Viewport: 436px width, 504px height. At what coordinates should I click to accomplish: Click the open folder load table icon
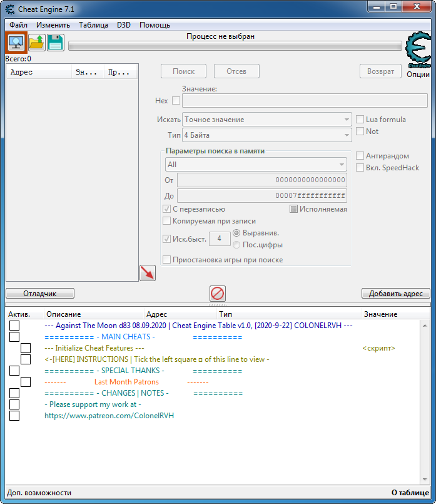click(x=36, y=43)
